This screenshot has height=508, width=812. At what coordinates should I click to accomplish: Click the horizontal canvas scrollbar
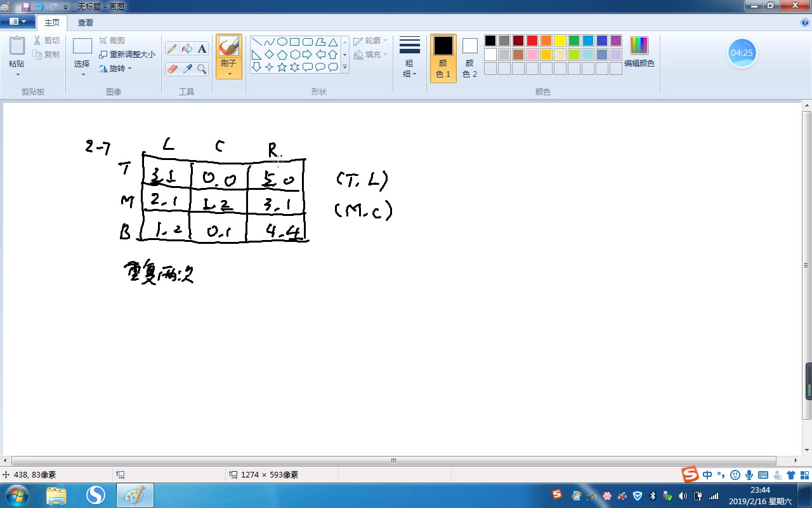(393, 460)
